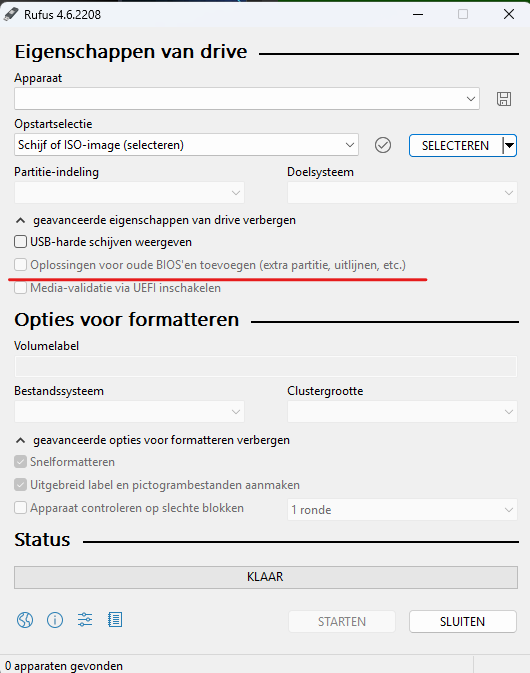This screenshot has width=530, height=673.
Task: Click the save drive image icon
Action: point(504,99)
